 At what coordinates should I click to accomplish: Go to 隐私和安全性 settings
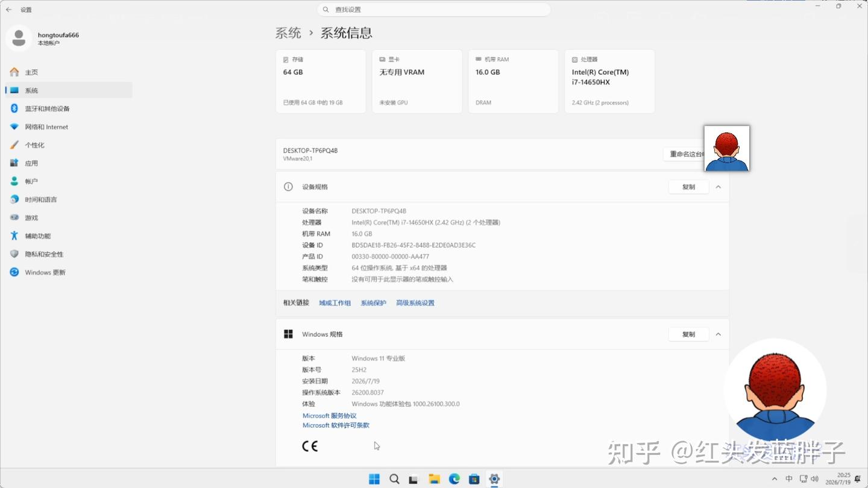pyautogui.click(x=69, y=254)
